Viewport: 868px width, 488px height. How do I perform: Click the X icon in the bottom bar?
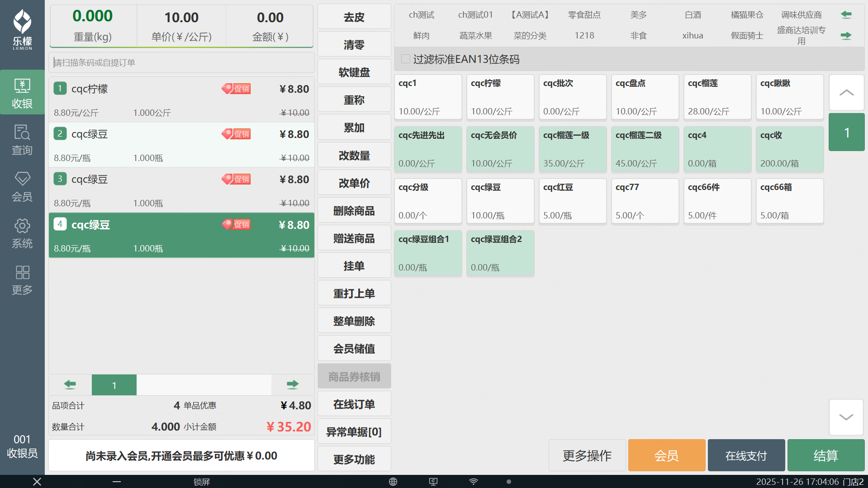click(37, 482)
